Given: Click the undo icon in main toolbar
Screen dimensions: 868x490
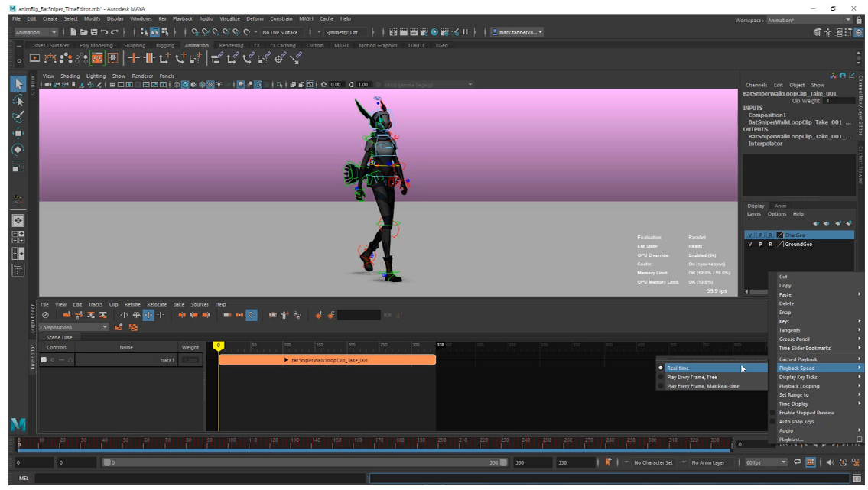Looking at the screenshot, I should pyautogui.click(x=105, y=32).
